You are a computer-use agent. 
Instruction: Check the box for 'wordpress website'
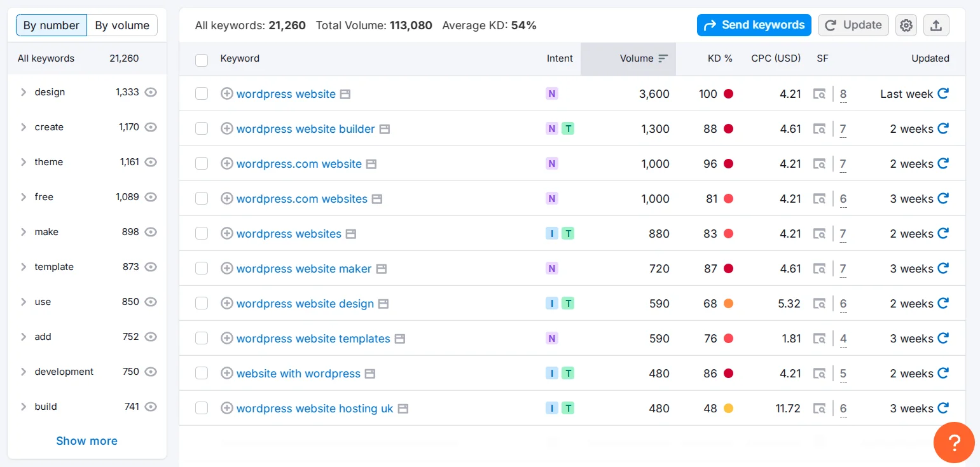coord(202,93)
